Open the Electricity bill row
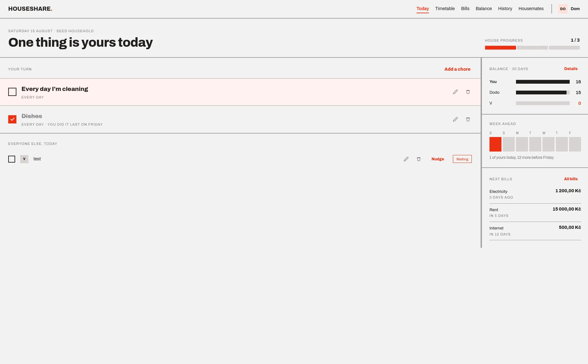 (535, 194)
